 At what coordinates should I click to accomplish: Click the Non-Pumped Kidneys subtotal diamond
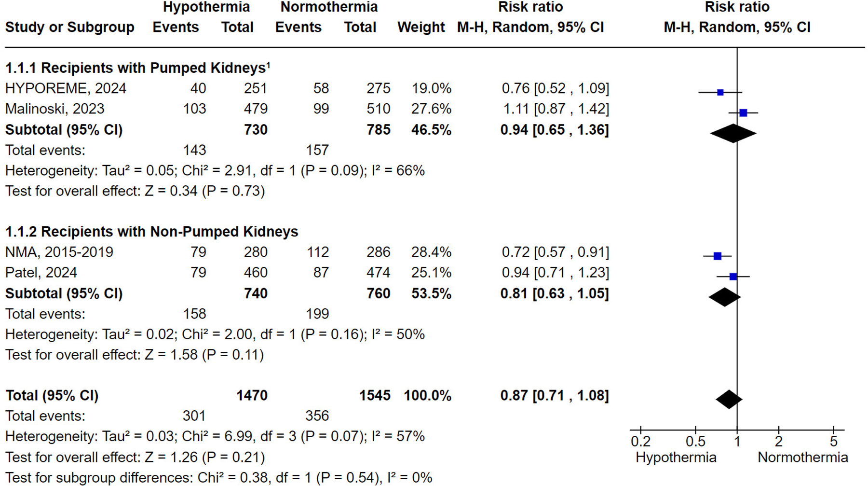click(x=724, y=297)
